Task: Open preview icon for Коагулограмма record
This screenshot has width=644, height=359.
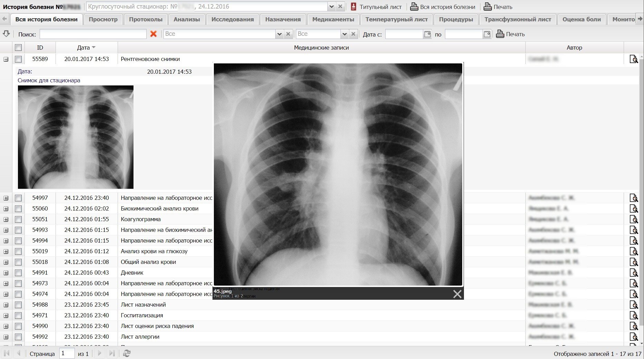Action: tap(633, 219)
